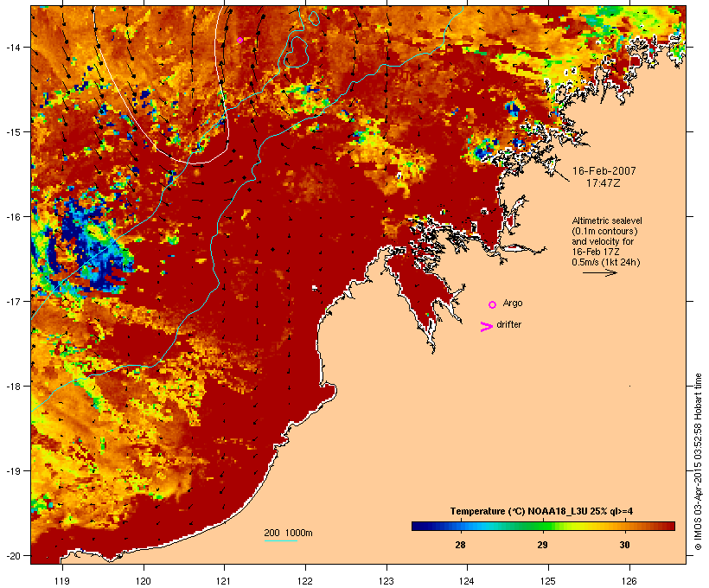709x588 pixels.
Task: Click the '17:47Z' time label
Action: [x=604, y=183]
